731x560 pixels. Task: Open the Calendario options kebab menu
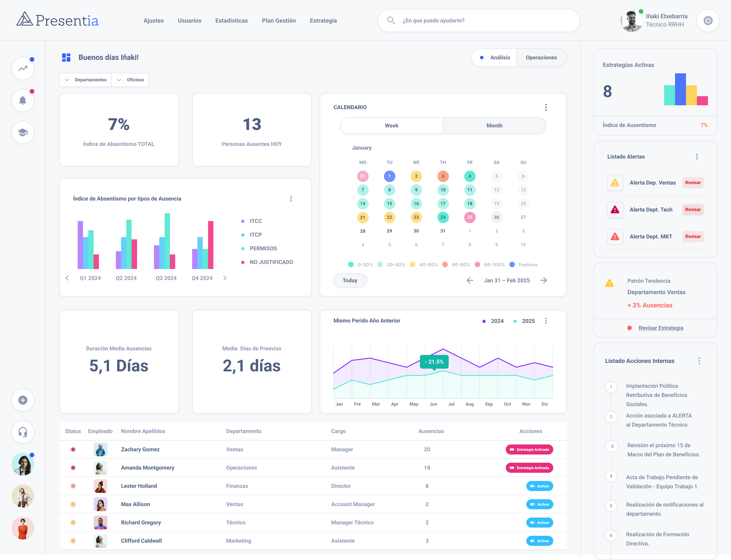tap(546, 107)
